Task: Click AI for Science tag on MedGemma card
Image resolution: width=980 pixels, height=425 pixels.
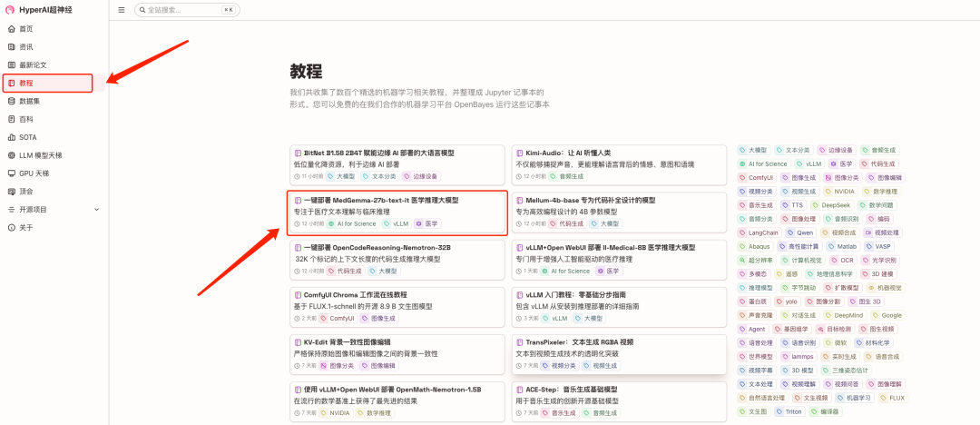Action: click(x=352, y=223)
